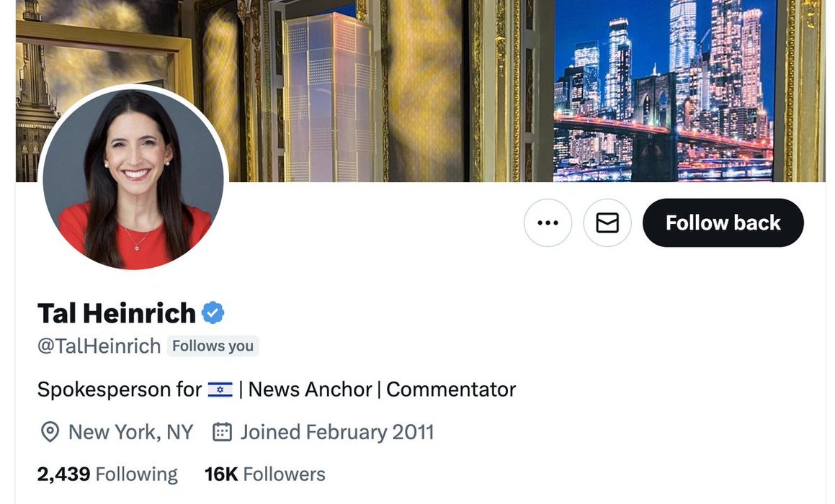Click the calendar joined-date icon
The width and height of the screenshot is (835, 504).
[x=222, y=431]
